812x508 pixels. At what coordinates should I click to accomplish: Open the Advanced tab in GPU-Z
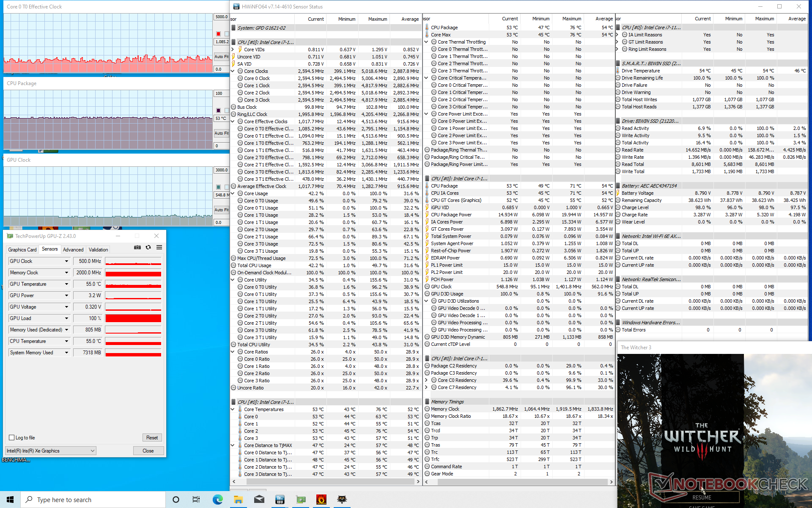coord(73,250)
